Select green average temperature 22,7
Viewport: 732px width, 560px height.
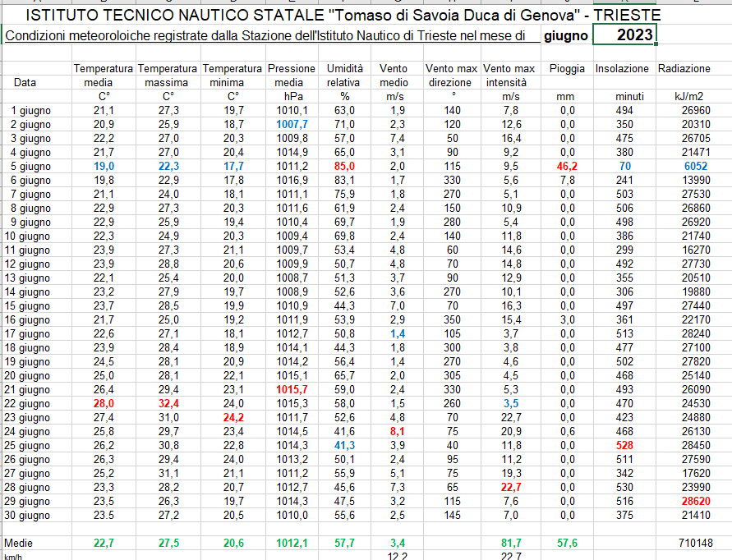[104, 544]
